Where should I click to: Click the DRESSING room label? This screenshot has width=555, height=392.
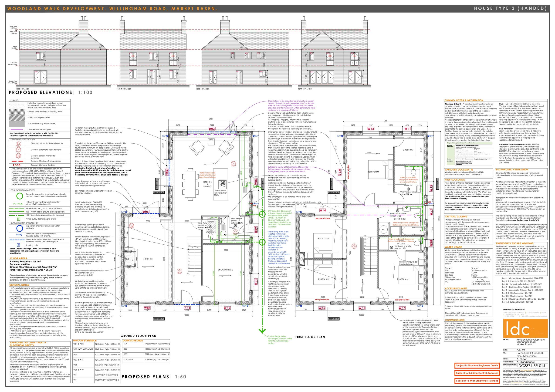coord(408,150)
